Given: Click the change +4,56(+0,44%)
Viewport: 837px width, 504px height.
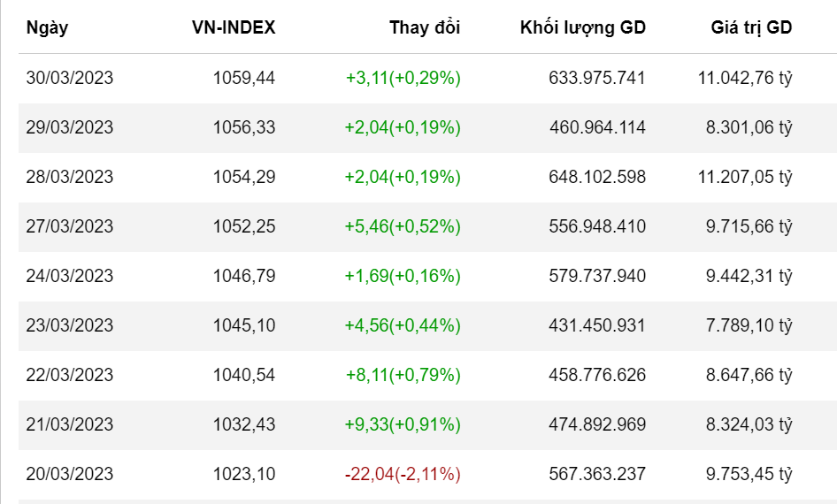Looking at the screenshot, I should point(403,326).
